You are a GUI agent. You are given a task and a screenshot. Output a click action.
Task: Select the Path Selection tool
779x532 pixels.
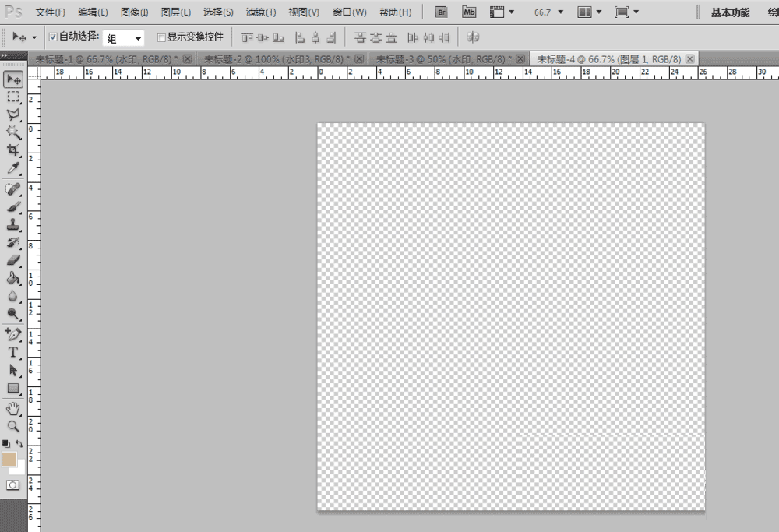pos(13,371)
